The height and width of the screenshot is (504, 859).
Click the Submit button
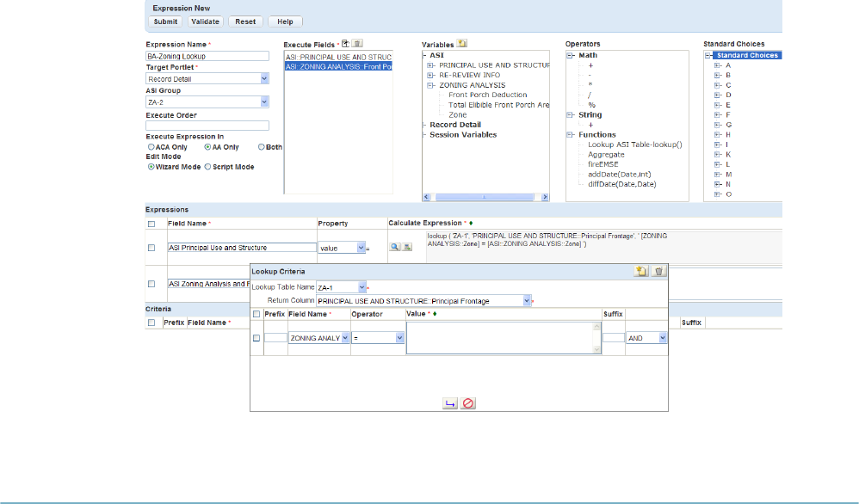[x=165, y=22]
